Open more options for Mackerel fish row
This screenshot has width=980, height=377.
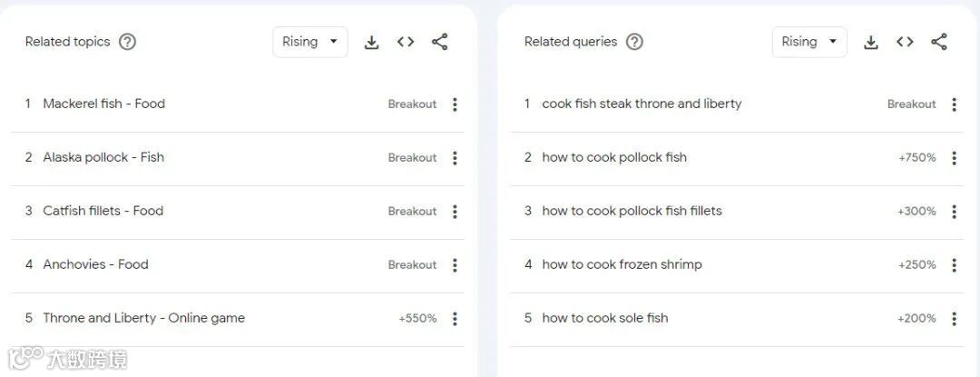(455, 104)
